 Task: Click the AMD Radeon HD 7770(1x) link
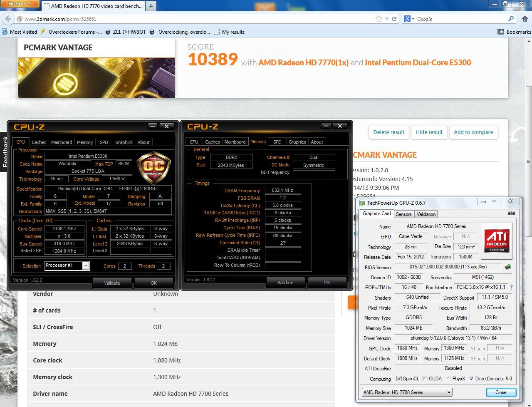303,62
